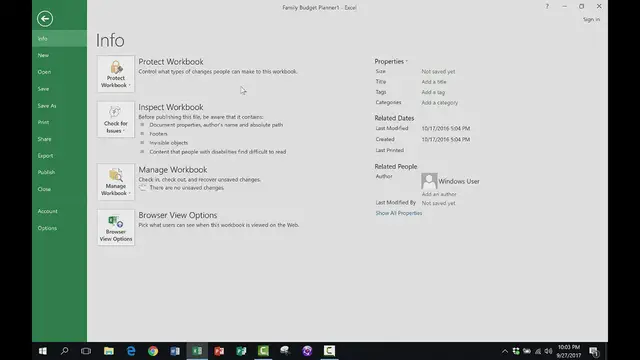Click the Excel icon in the taskbar

(197, 351)
